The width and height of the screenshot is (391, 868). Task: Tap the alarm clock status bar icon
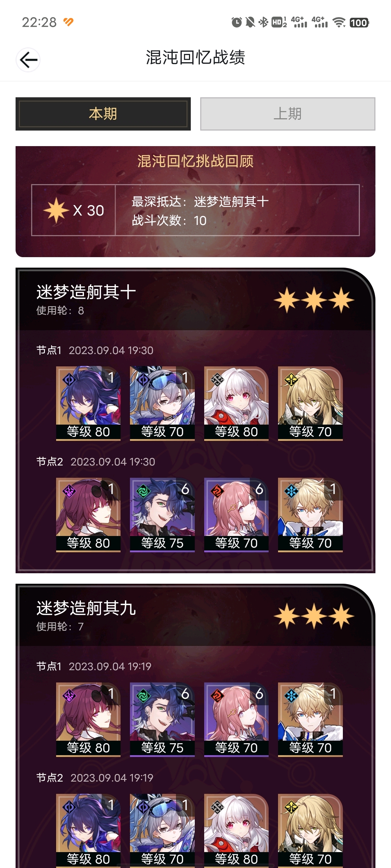tap(236, 22)
